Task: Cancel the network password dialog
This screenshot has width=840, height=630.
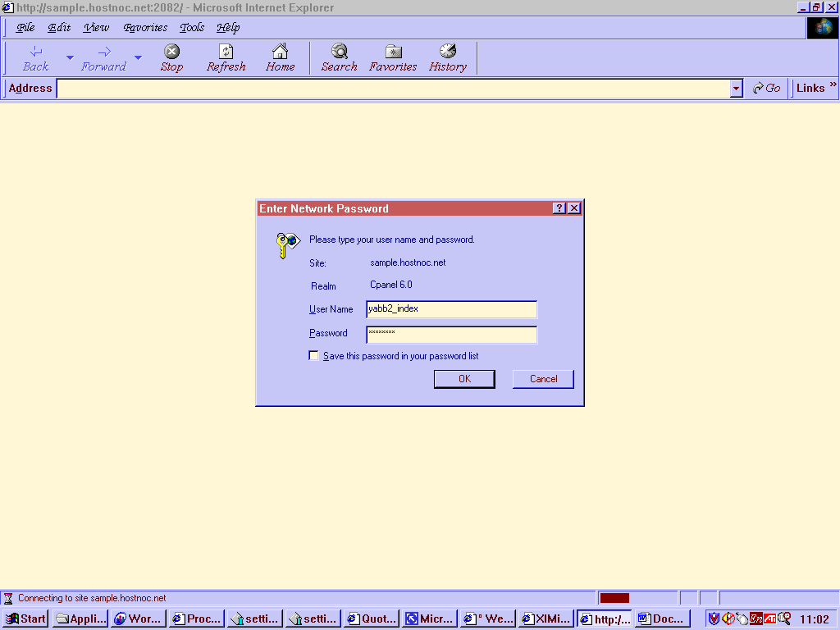Action: [x=543, y=379]
